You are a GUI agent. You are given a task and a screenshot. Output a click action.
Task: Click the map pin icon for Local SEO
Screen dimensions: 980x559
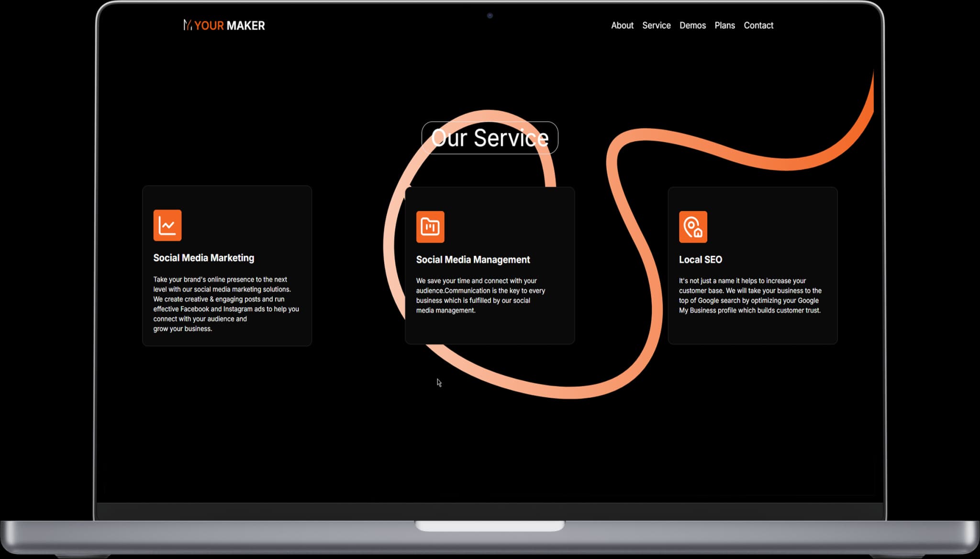(x=693, y=227)
